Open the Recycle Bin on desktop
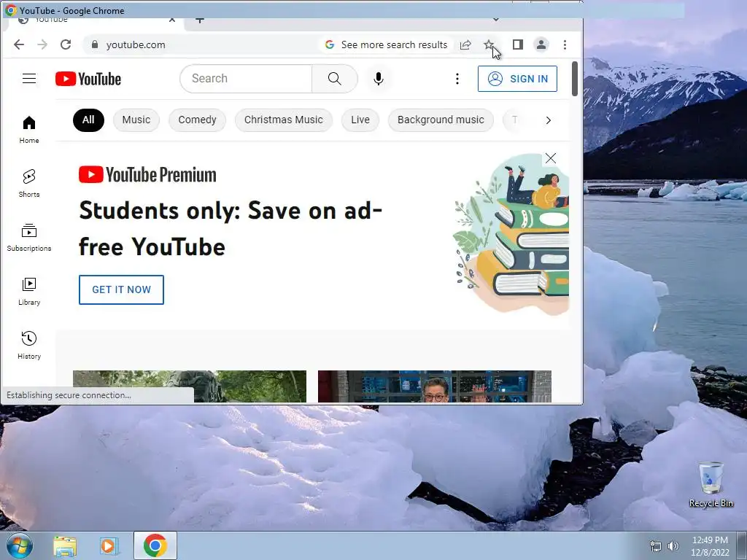The width and height of the screenshot is (747, 560). pos(711,484)
